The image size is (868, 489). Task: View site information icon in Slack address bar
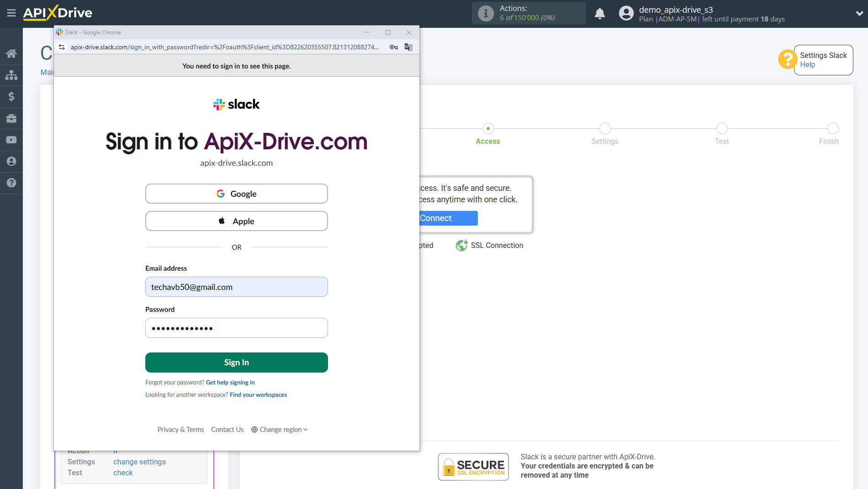click(x=62, y=47)
